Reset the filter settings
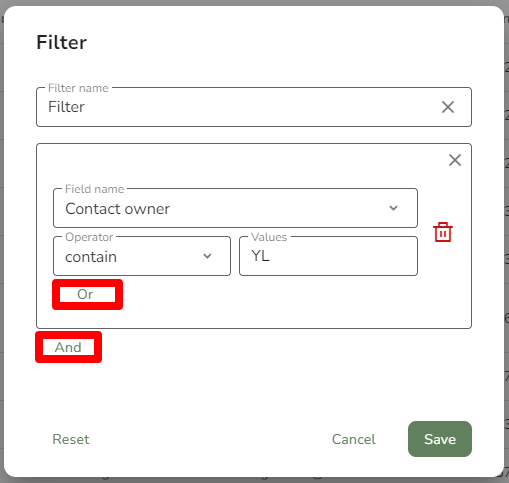Screen dimensions: 509x483 point(71,439)
